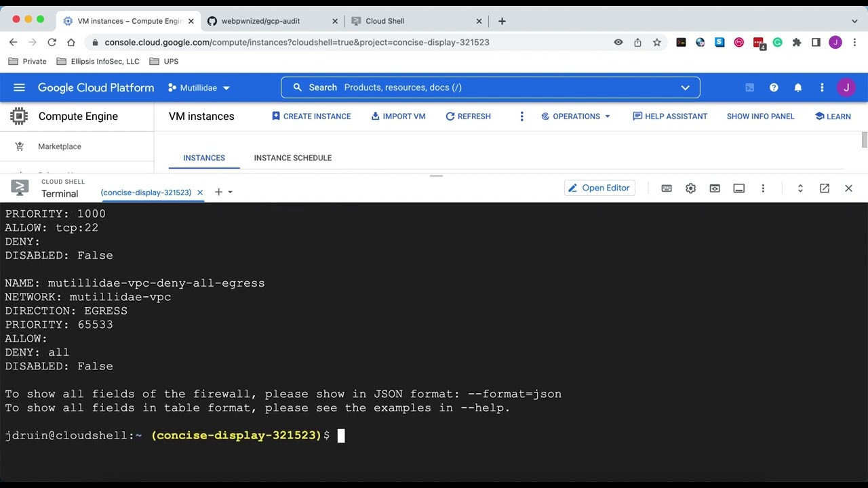This screenshot has width=868, height=488.
Task: Switch to the webpwnized/gcp-audit browser tab
Action: [271, 21]
